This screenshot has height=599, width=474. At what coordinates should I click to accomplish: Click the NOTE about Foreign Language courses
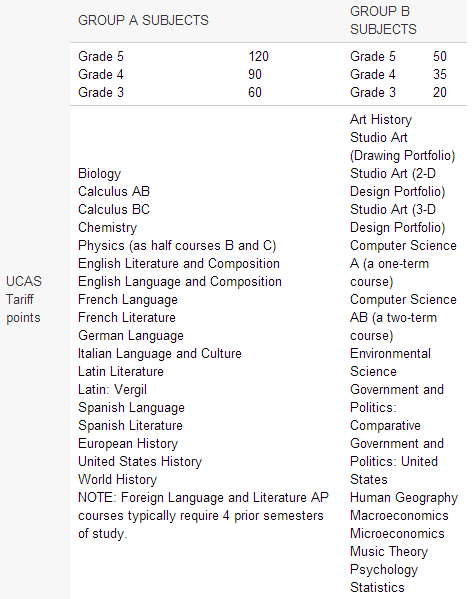[x=203, y=516]
